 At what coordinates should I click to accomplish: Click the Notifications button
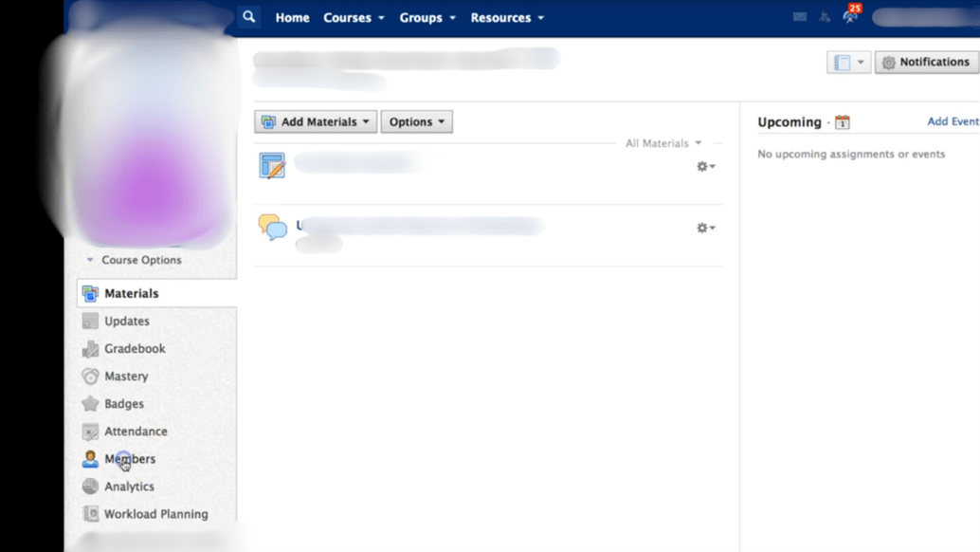tap(927, 62)
